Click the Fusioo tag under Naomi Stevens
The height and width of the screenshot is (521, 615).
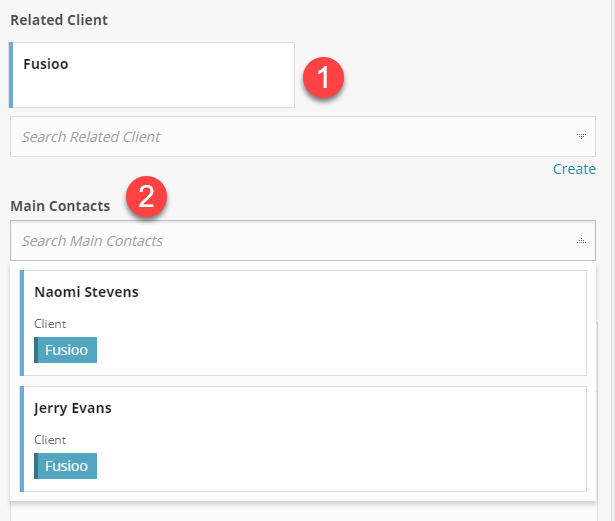tap(66, 350)
